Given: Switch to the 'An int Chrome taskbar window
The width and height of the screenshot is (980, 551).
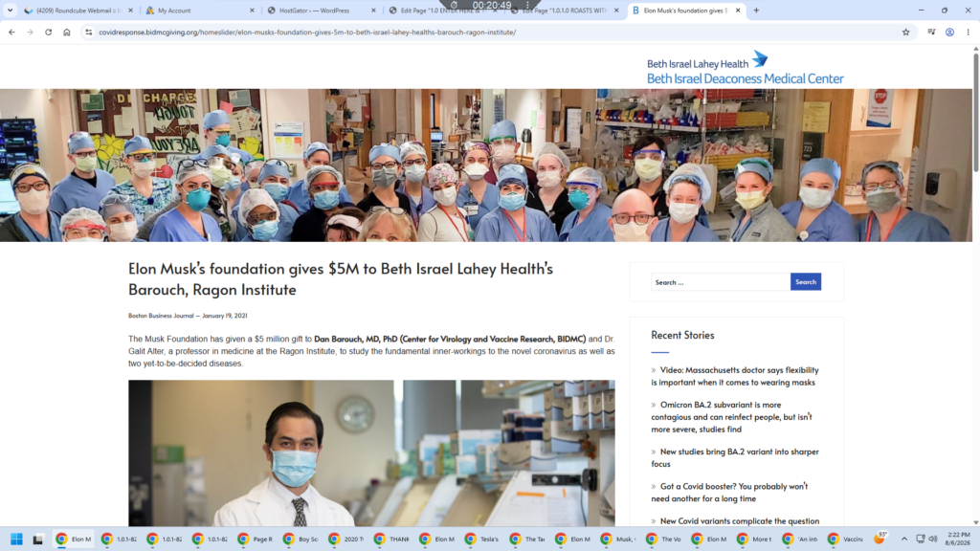Looking at the screenshot, I should pyautogui.click(x=801, y=540).
